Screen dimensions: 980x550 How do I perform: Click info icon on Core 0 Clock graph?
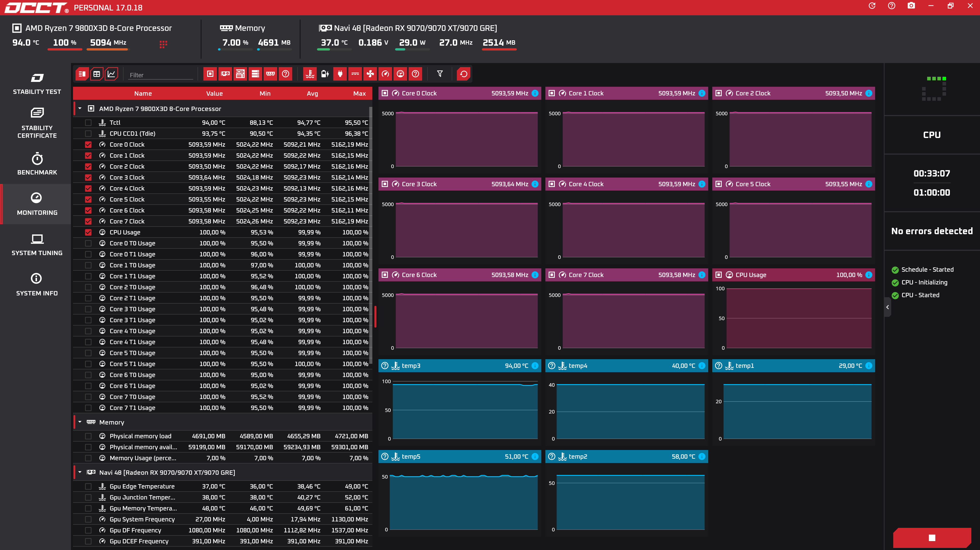point(535,93)
